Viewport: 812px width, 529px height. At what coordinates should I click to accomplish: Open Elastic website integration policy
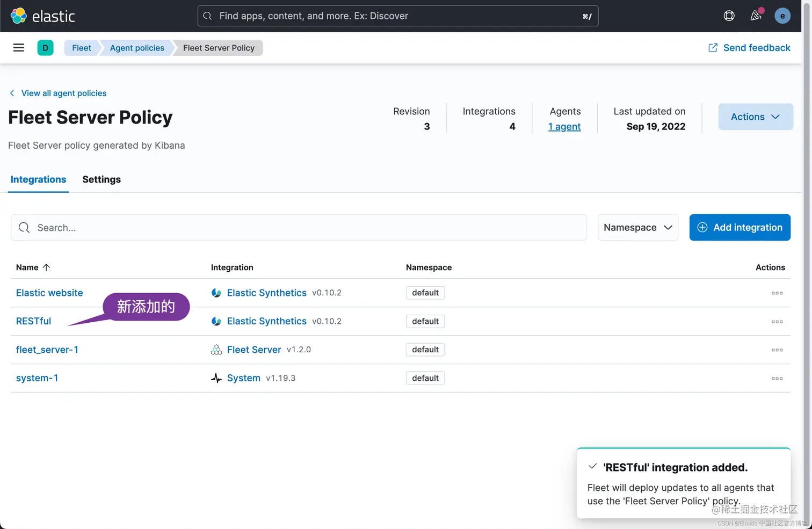49,293
